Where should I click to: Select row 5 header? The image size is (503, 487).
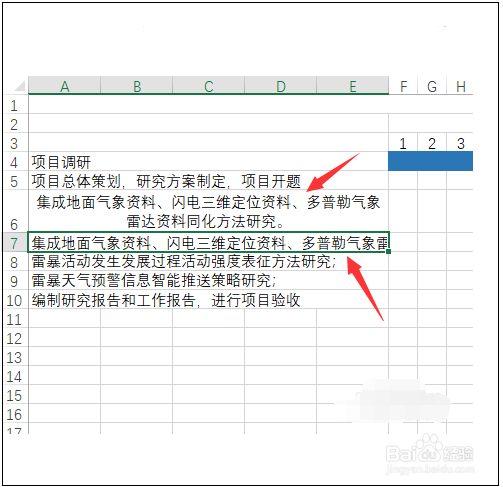click(15, 180)
